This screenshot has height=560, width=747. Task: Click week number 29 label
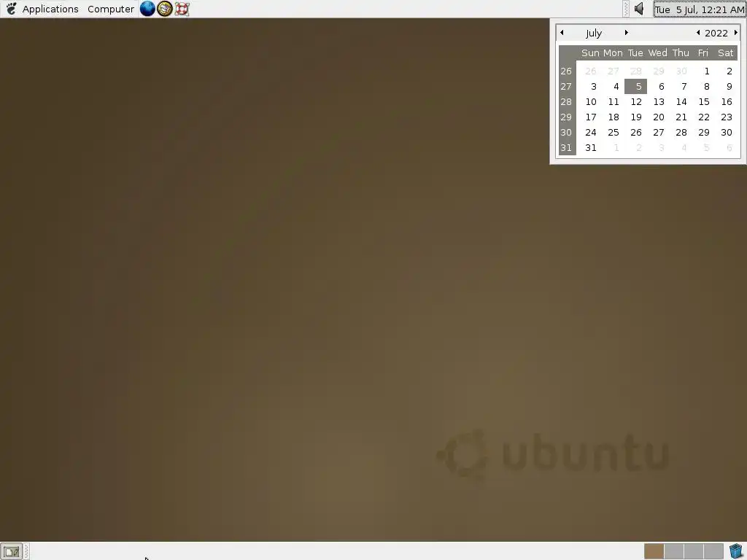[x=566, y=117]
